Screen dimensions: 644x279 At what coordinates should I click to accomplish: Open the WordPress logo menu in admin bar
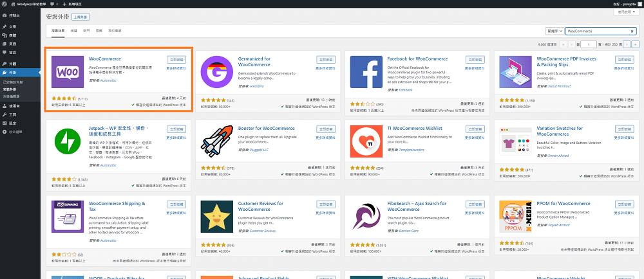point(4,4)
